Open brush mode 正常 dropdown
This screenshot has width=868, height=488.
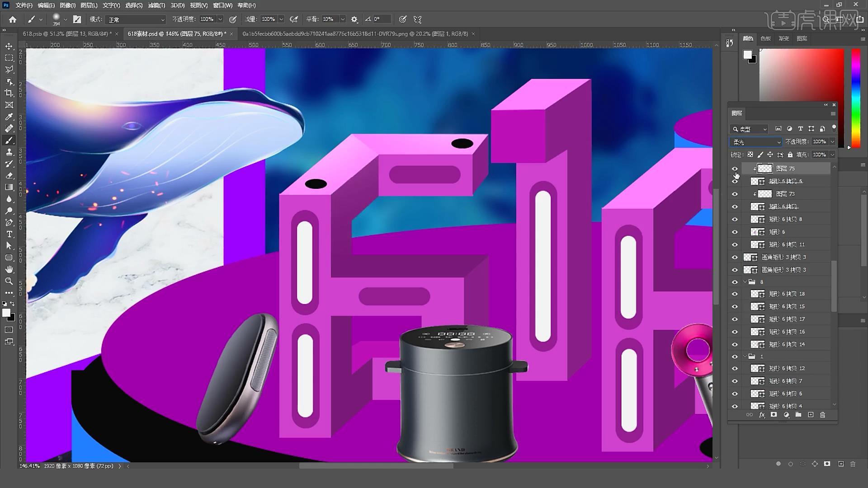[x=136, y=19]
